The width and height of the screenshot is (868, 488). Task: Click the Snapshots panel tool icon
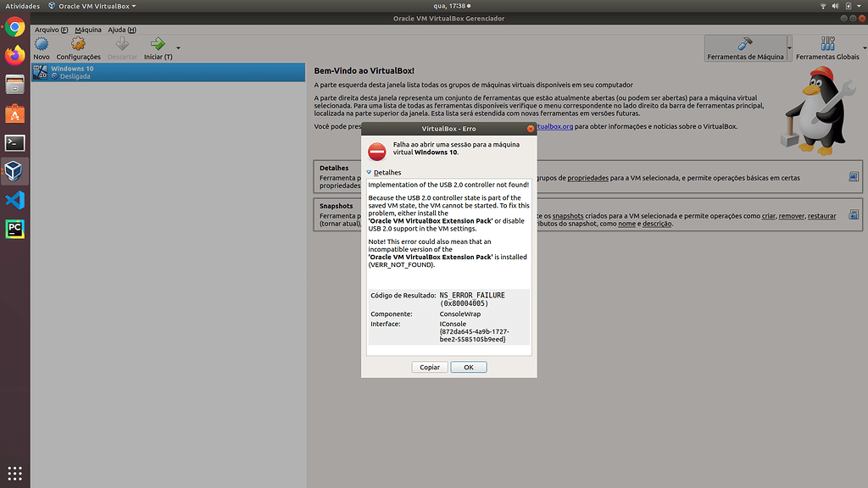(x=854, y=214)
